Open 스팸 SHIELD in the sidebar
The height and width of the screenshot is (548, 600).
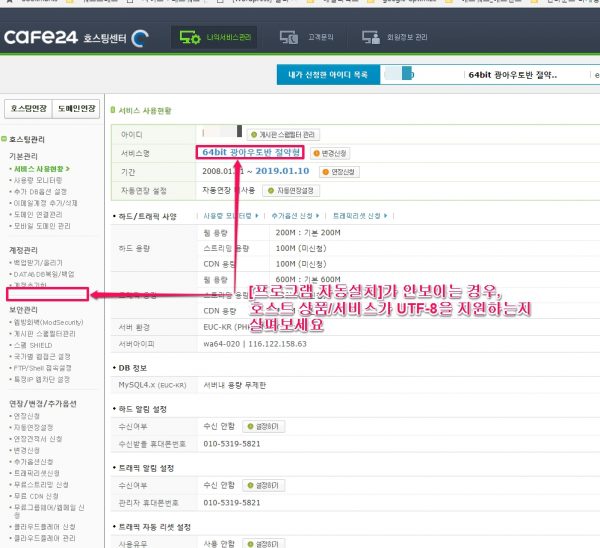coord(33,345)
